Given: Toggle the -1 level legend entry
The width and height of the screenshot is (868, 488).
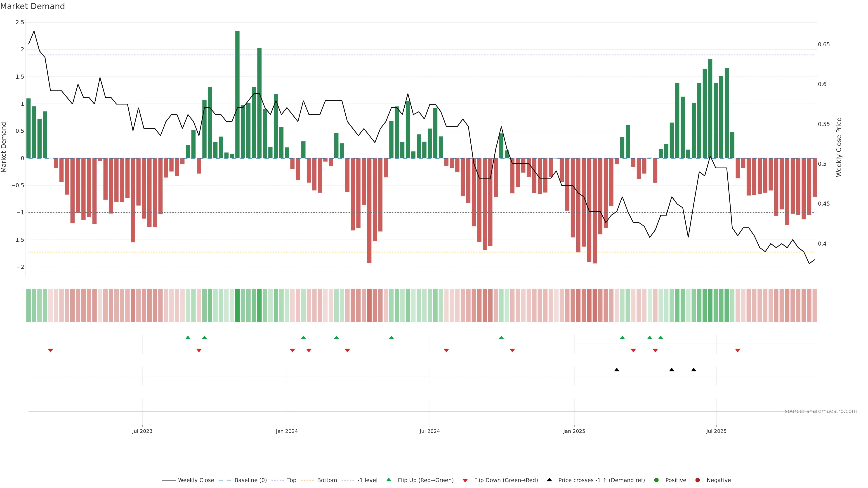Looking at the screenshot, I should pos(367,480).
